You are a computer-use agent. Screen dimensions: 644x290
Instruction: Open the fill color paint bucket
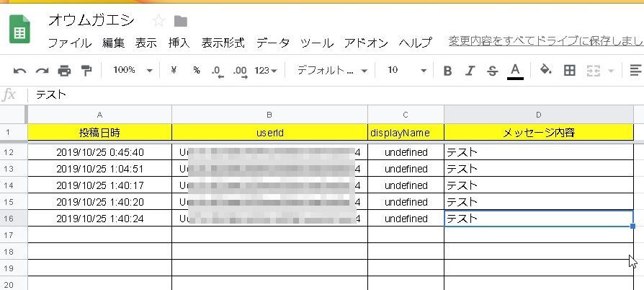point(545,71)
